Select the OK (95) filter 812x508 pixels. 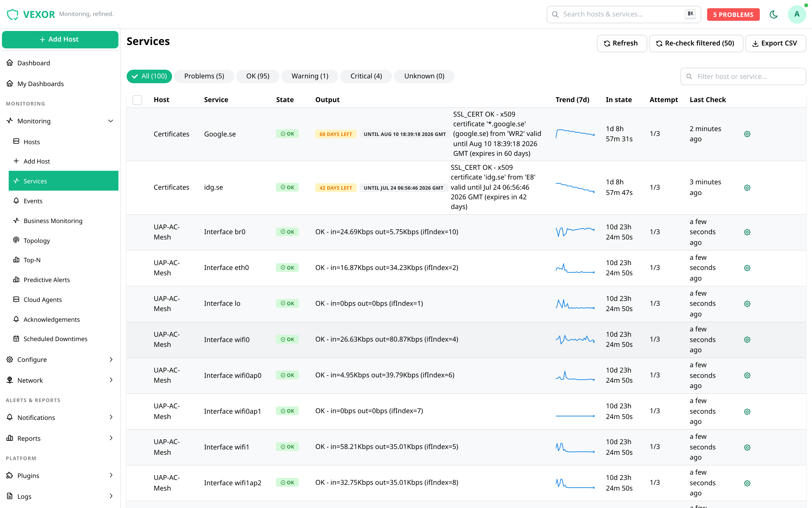(x=258, y=76)
